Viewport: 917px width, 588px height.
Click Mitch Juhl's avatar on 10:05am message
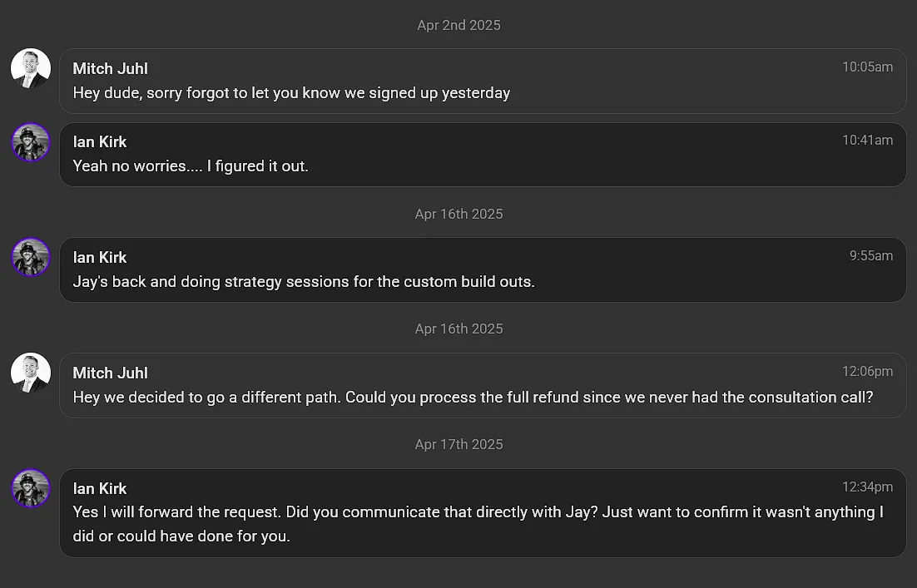pos(31,68)
